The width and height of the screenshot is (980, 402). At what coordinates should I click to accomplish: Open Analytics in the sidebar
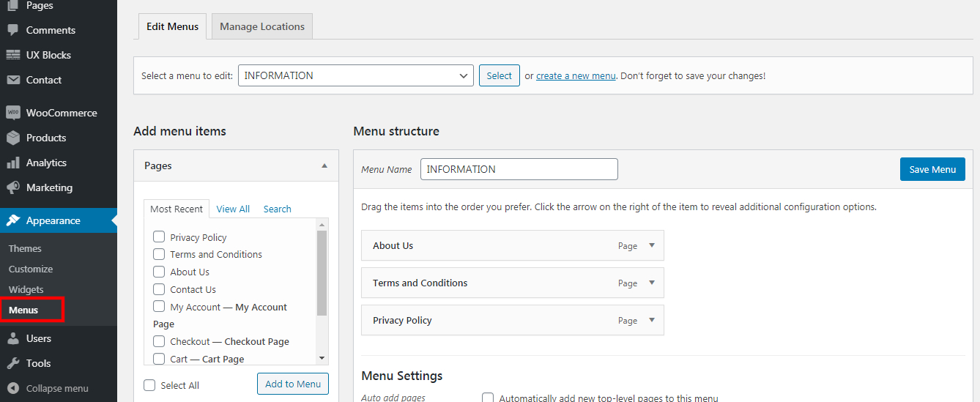point(46,163)
